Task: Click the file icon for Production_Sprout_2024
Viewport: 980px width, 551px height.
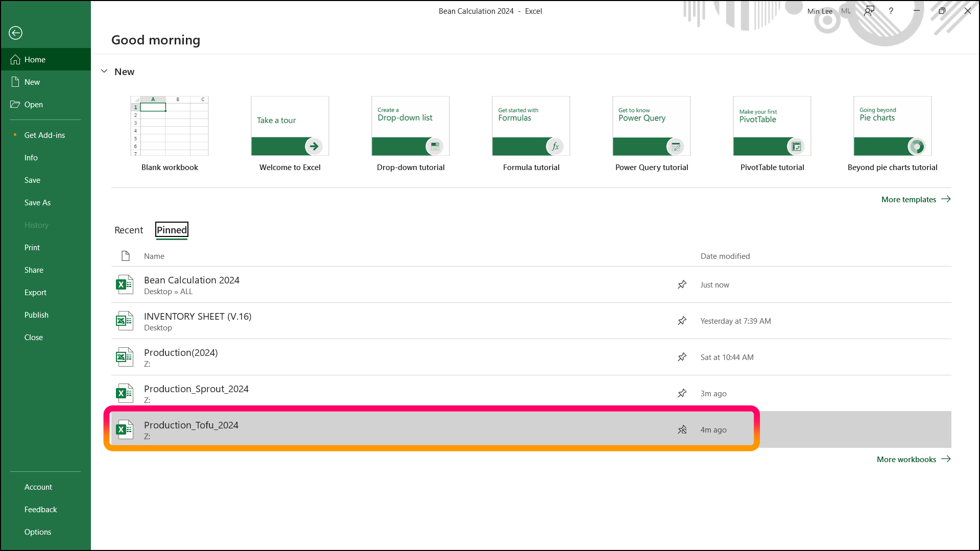Action: (x=125, y=393)
